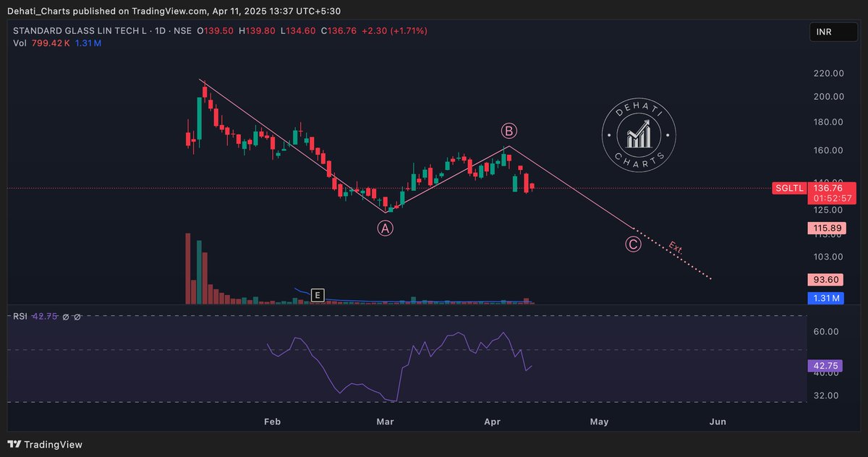Click the red 136.76 current price label
868x457 pixels.
(x=827, y=187)
